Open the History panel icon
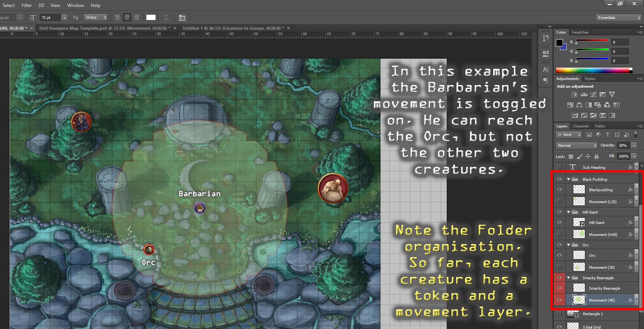Viewport: 644px width, 329px height. pos(546,38)
